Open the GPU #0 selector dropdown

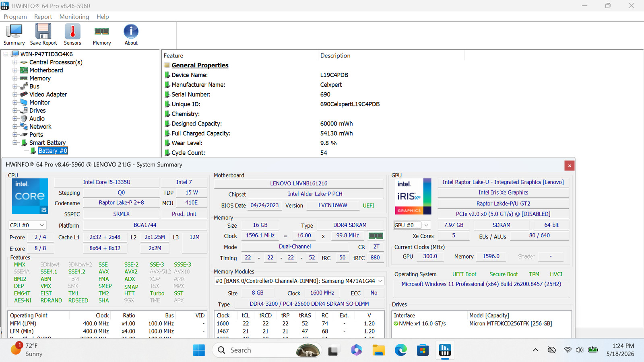point(411,225)
